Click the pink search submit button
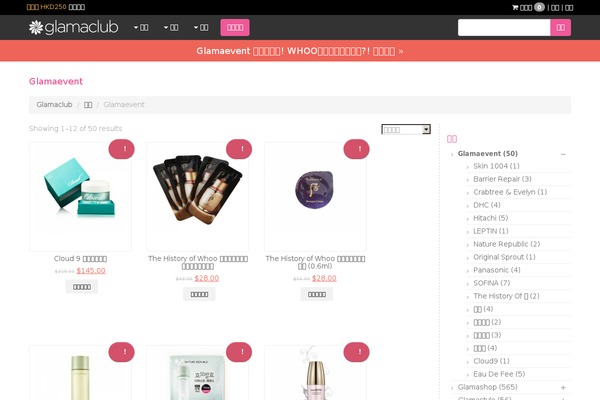Image resolution: width=600 pixels, height=400 pixels. [x=561, y=27]
